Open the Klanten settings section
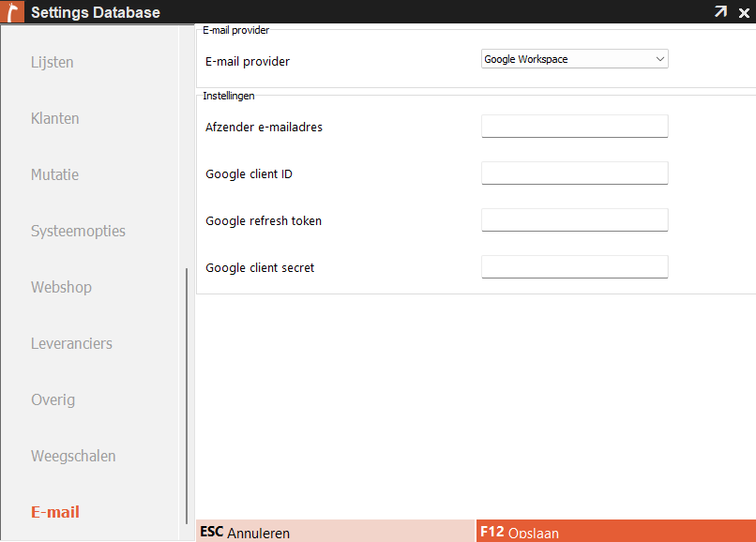Image resolution: width=756 pixels, height=542 pixels. 55,118
